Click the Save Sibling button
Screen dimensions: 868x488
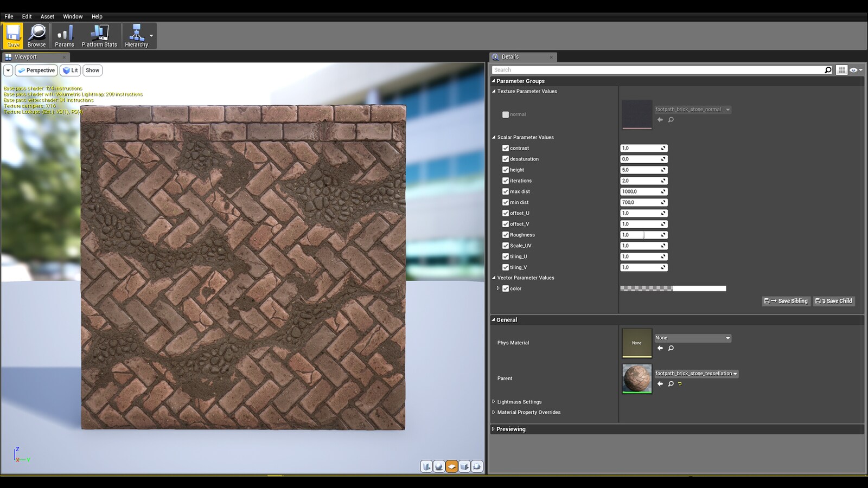786,301
